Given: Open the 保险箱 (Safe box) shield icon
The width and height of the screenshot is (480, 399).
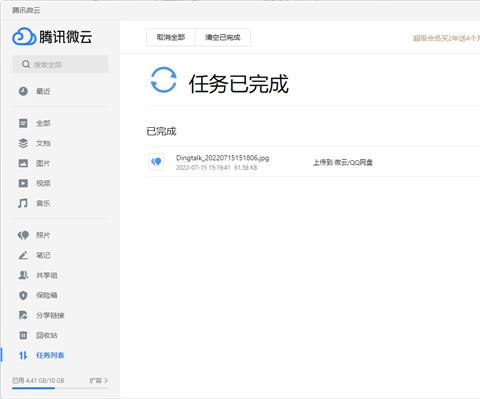Looking at the screenshot, I should pyautogui.click(x=23, y=295).
